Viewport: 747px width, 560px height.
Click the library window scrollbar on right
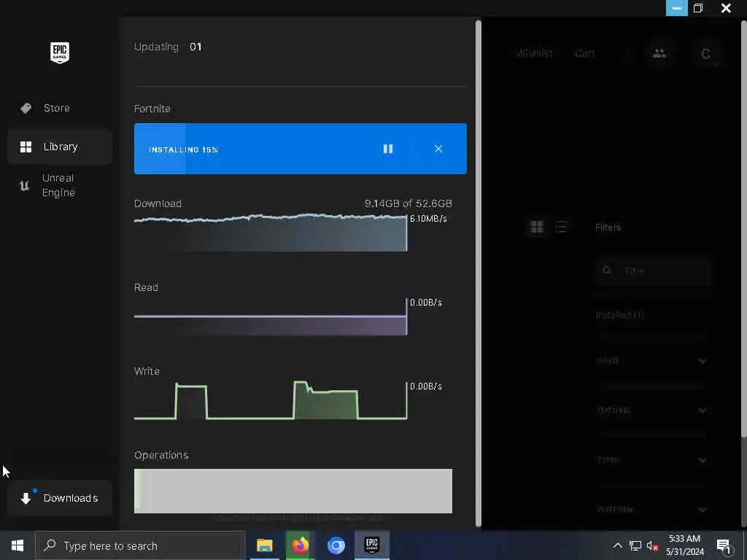point(743,228)
